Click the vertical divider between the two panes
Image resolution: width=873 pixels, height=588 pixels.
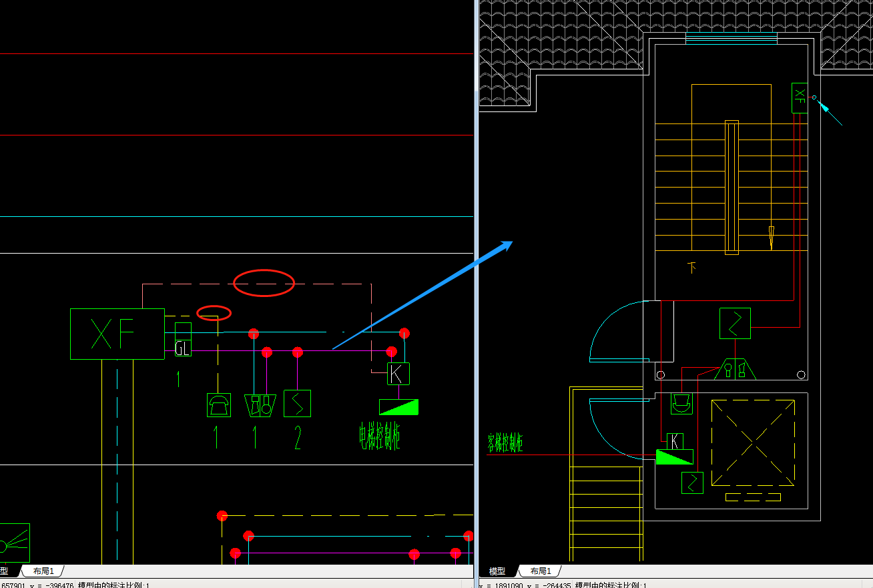[476, 294]
